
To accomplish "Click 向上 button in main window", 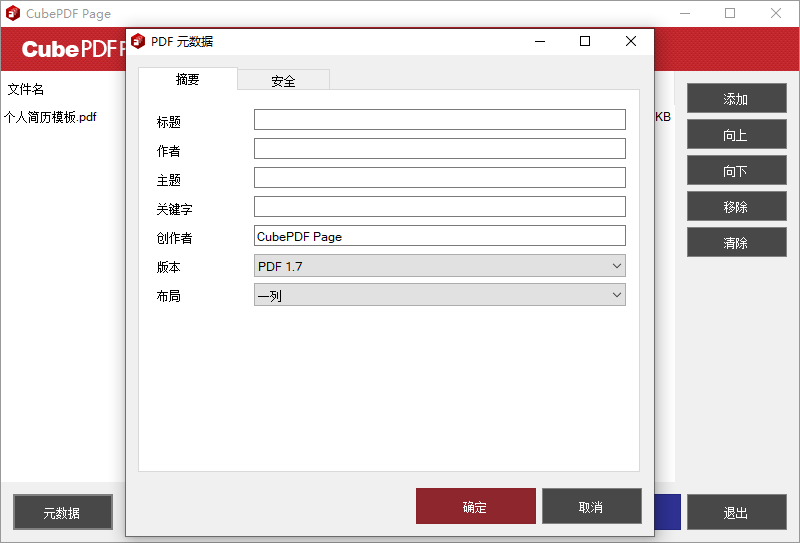I will tap(736, 134).
